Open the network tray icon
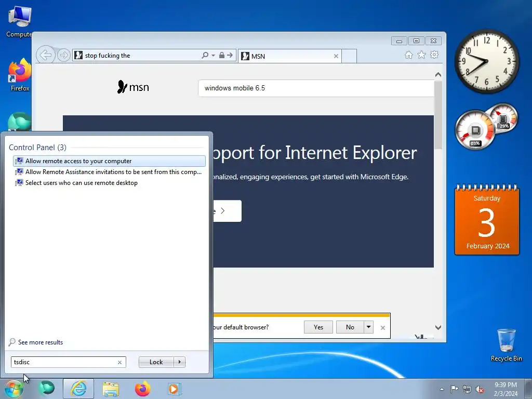532x399 pixels. 467,389
